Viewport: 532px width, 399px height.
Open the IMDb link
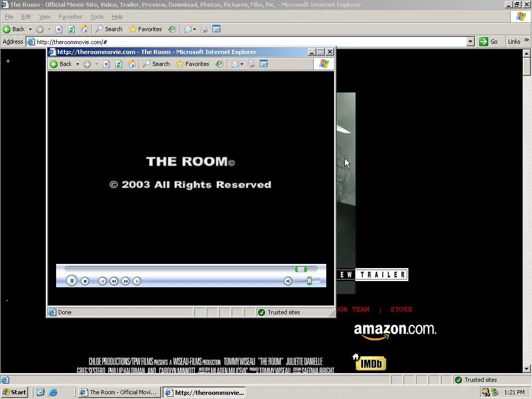(371, 363)
